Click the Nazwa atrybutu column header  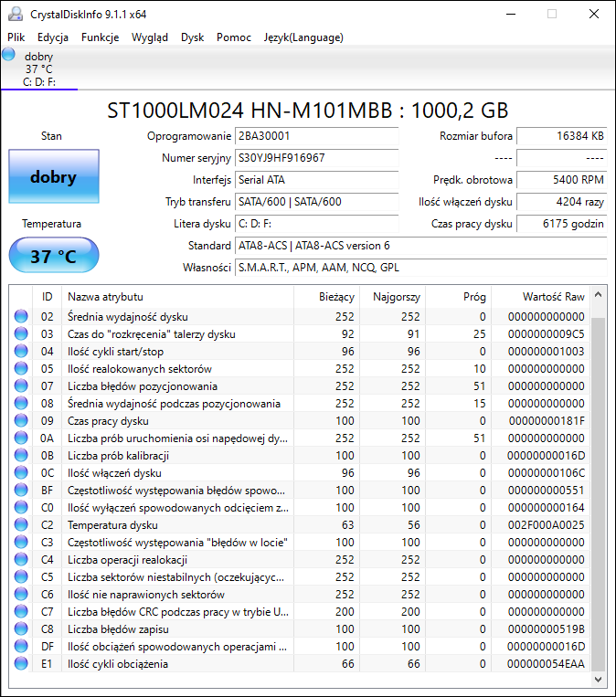pos(177,297)
